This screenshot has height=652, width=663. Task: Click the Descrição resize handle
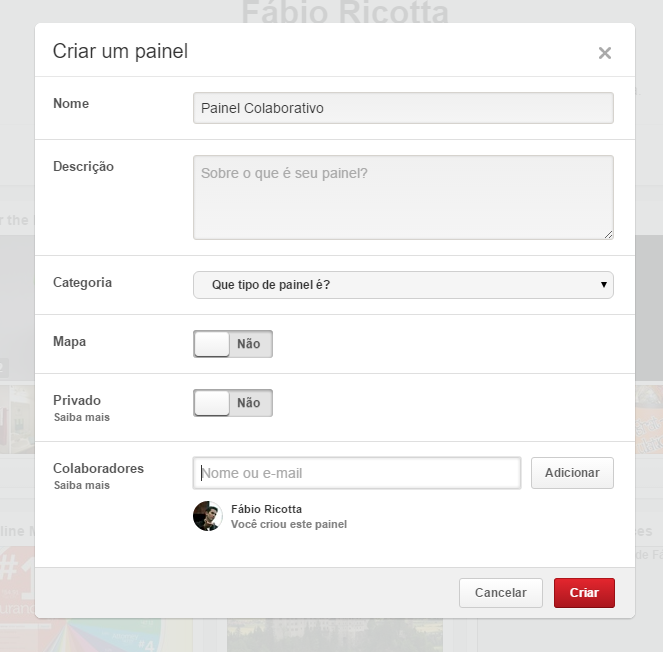click(608, 234)
